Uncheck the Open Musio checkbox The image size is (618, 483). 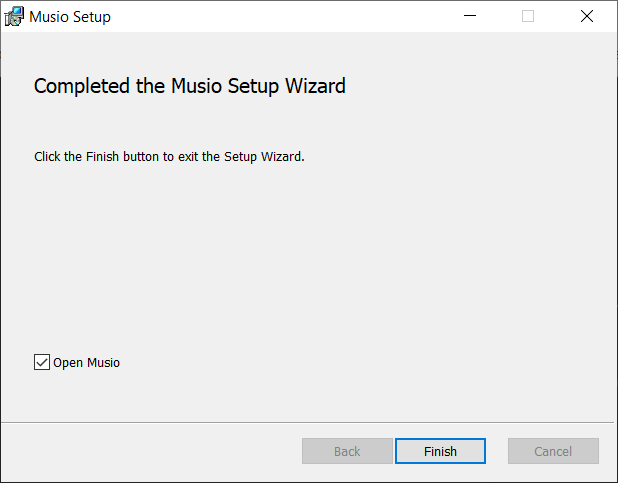[41, 362]
